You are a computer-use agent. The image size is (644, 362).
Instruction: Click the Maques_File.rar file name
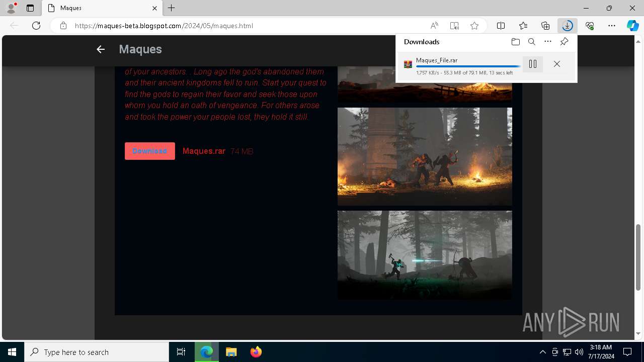[x=437, y=60]
